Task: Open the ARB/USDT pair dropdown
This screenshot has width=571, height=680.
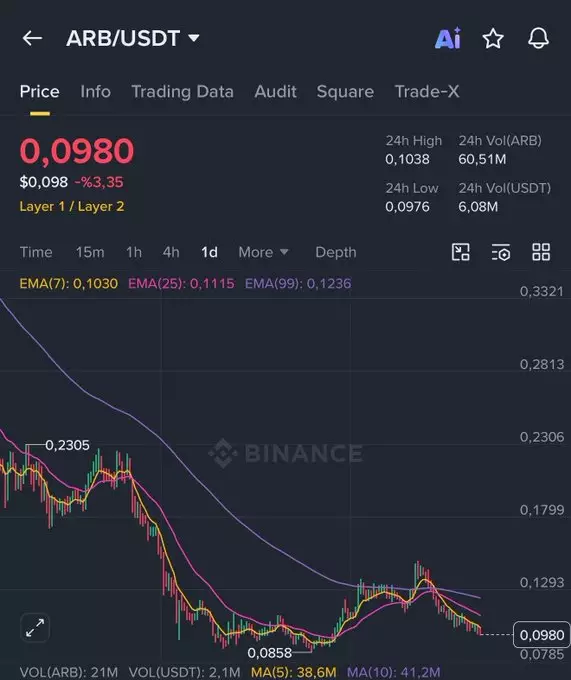Action: coord(133,38)
